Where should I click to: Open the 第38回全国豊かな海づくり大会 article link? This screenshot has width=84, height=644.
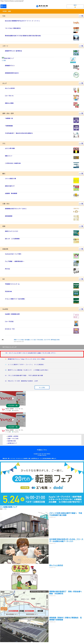(x=23, y=36)
